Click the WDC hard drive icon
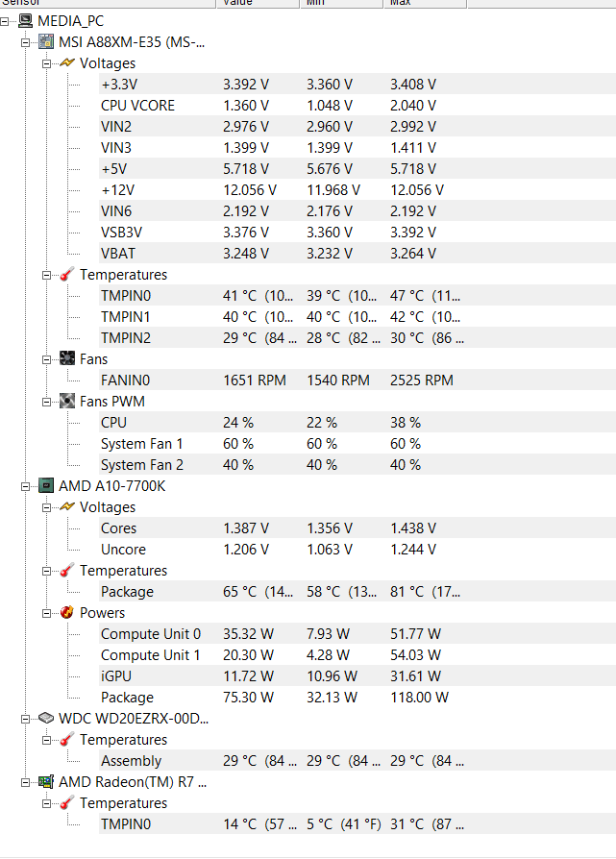 click(x=46, y=719)
